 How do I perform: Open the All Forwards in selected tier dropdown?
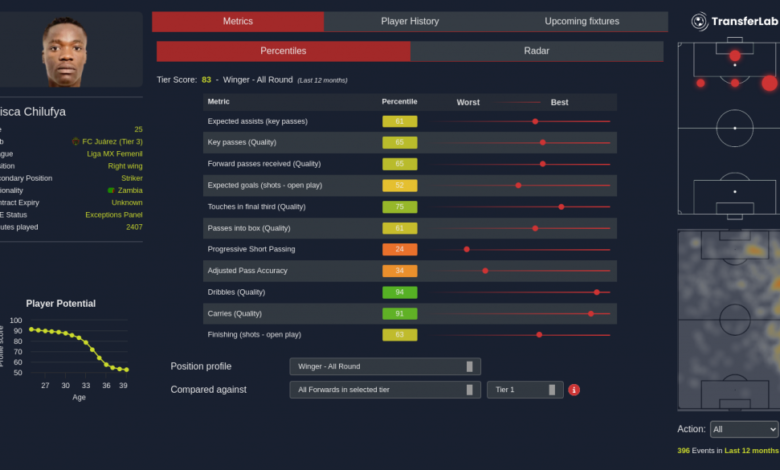click(385, 390)
